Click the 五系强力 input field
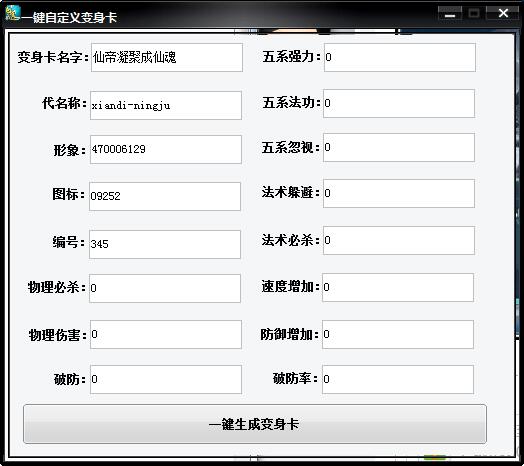This screenshot has height=466, width=524. click(400, 57)
